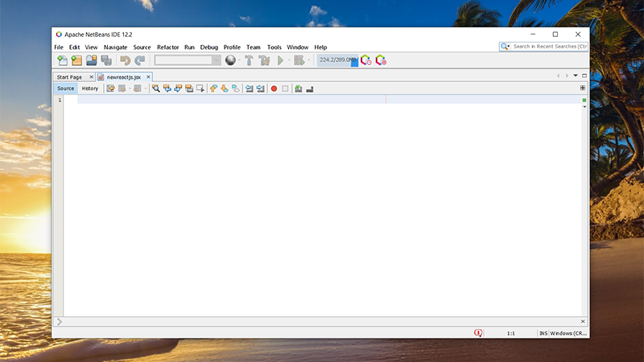Toggle Highlight Search in editor toolbar

tap(189, 88)
